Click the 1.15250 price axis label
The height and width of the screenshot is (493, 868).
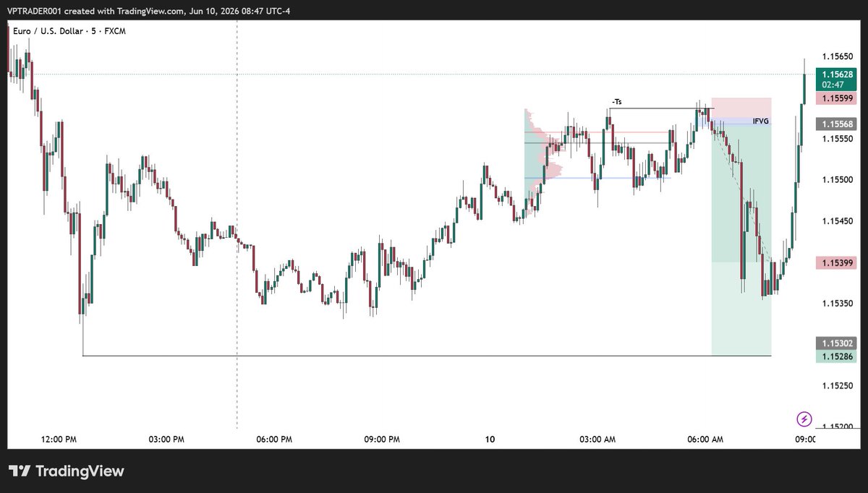click(x=838, y=386)
